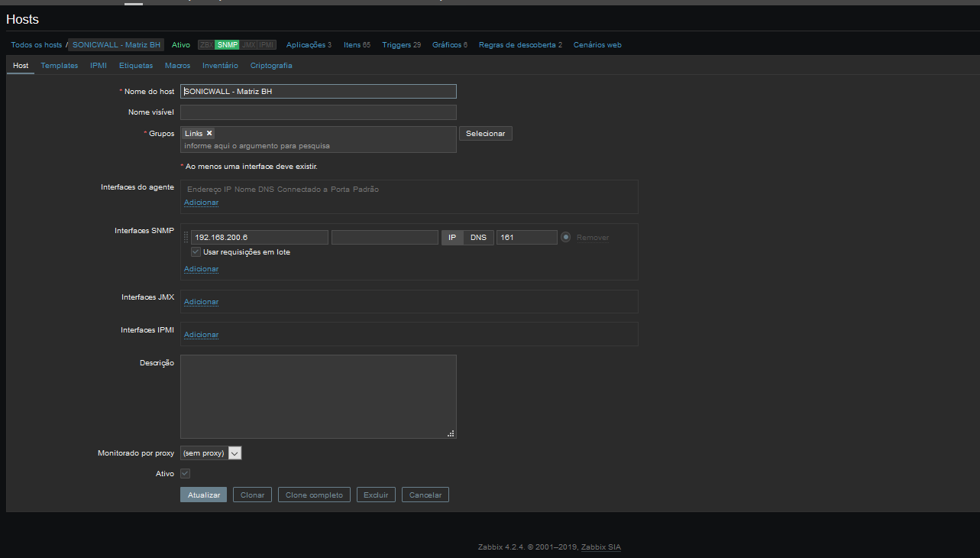Toggle 'Usar requisições em lote' checkbox

tap(196, 251)
